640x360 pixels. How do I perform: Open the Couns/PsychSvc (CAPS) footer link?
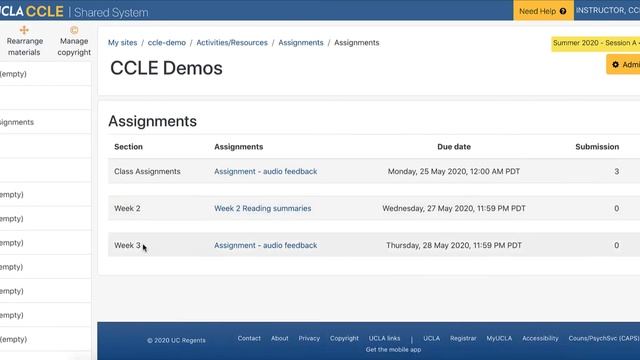pyautogui.click(x=604, y=338)
